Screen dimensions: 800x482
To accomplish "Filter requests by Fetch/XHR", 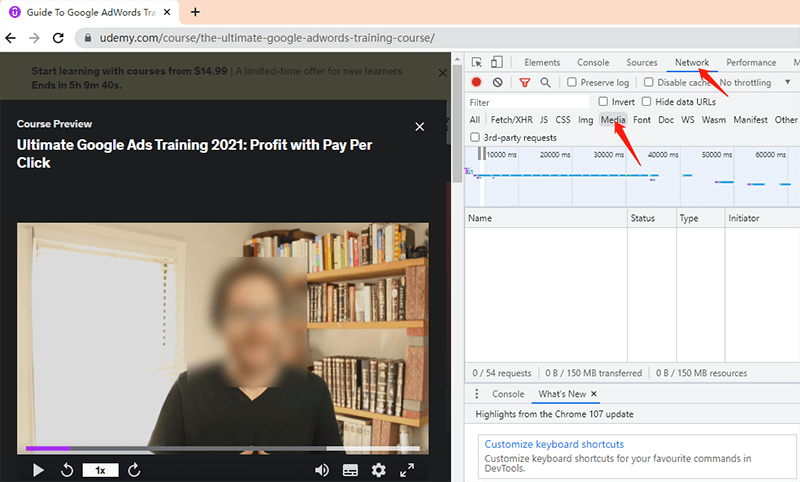I will pos(511,120).
